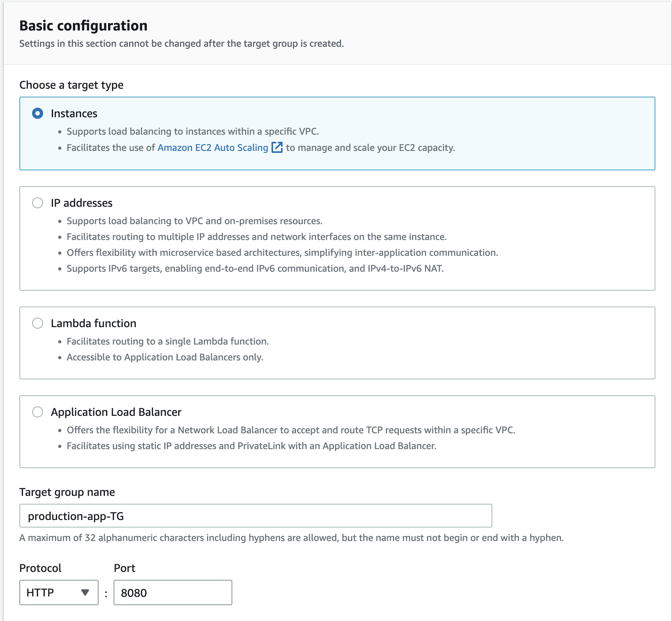672x621 pixels.
Task: Choose the IP addresses radio button
Action: [38, 203]
